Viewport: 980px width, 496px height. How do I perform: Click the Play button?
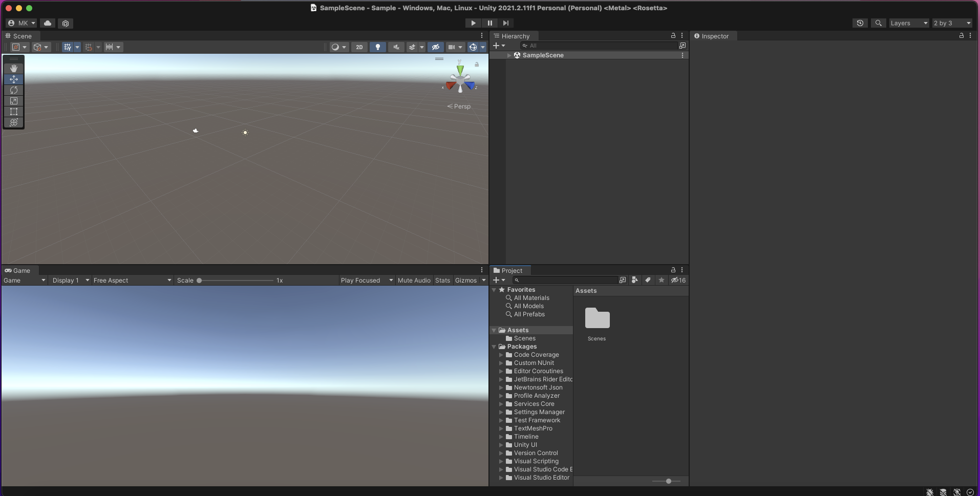pyautogui.click(x=473, y=23)
